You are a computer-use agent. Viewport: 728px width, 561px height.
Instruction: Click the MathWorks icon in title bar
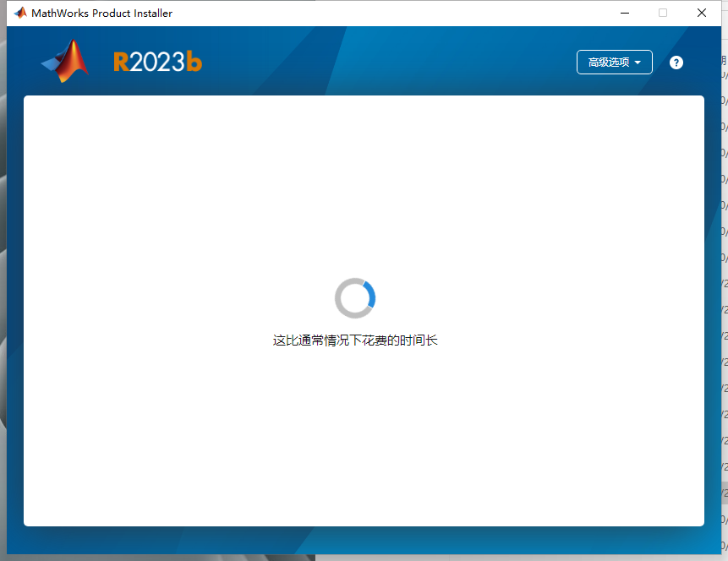(20, 13)
